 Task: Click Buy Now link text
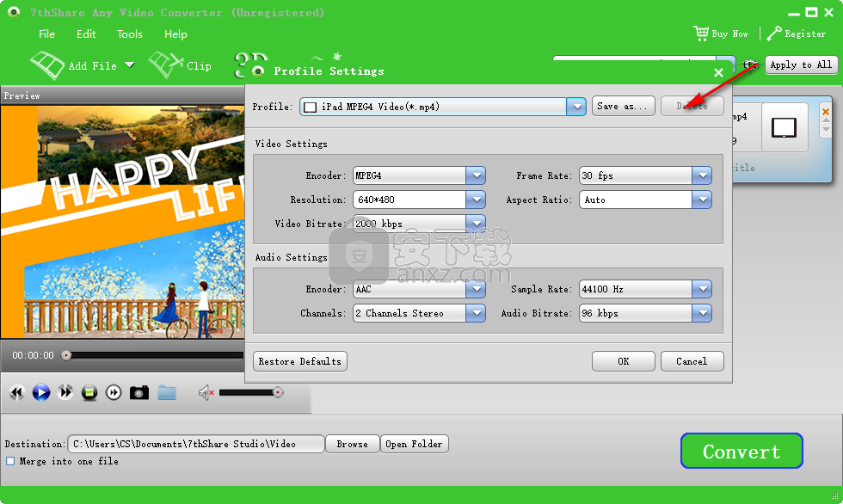pos(729,34)
